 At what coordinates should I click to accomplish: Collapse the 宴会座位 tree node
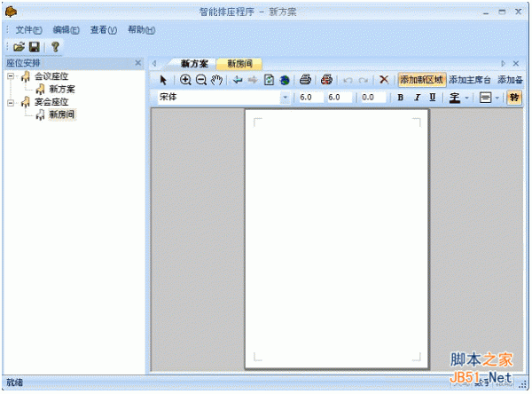coord(11,102)
